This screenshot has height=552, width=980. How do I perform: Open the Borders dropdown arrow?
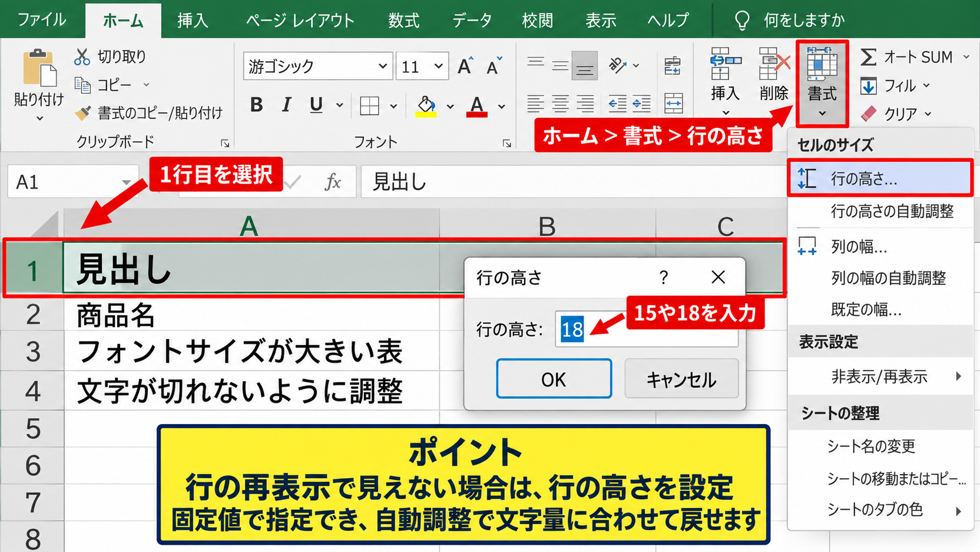[x=394, y=106]
